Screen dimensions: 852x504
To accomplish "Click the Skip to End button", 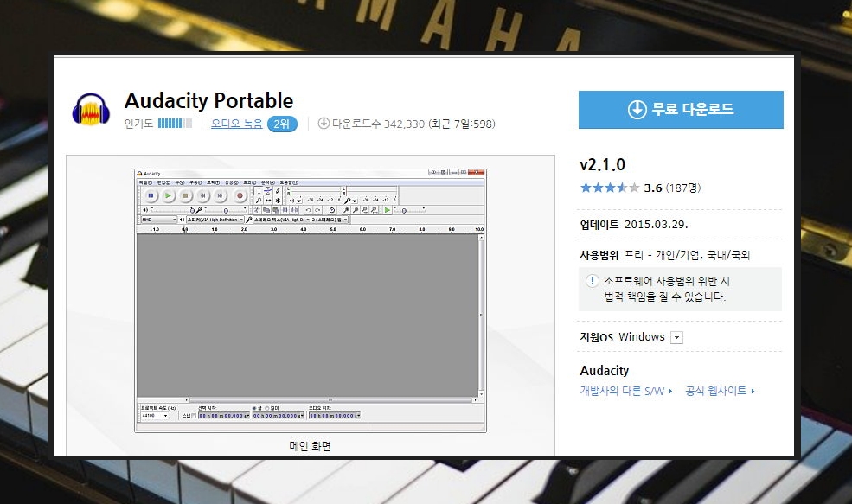I will click(x=220, y=195).
